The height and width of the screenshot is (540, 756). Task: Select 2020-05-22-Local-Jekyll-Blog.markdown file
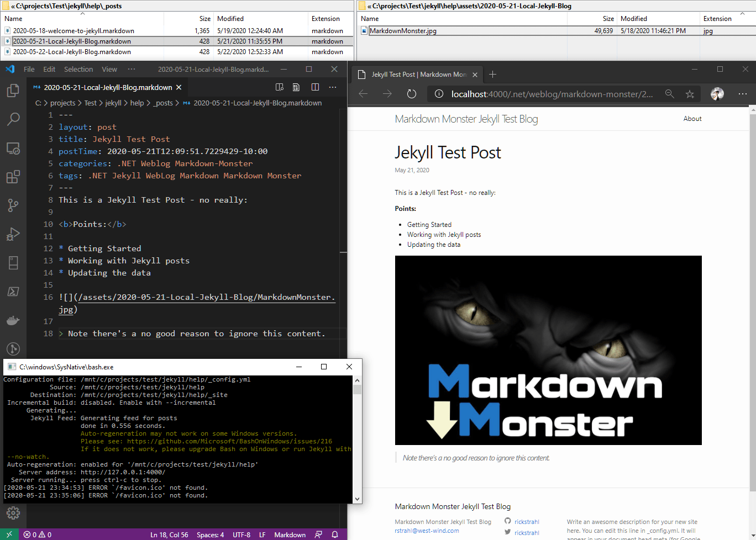click(72, 52)
